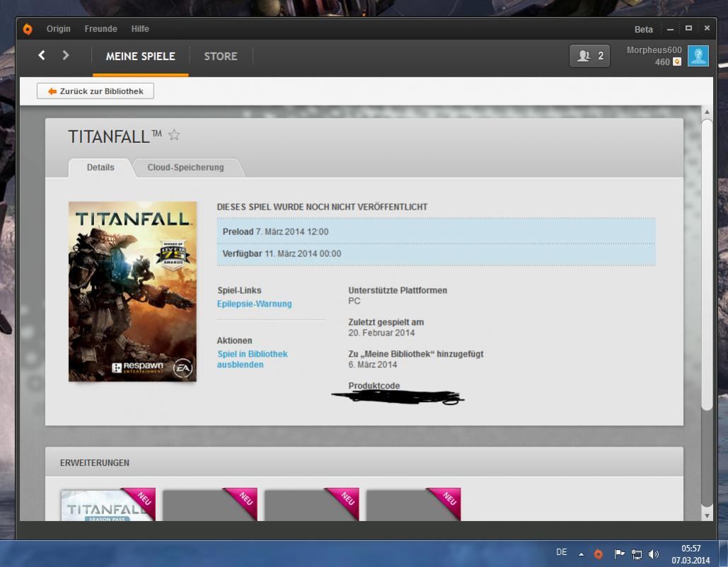Go forward with the right arrow

[x=66, y=55]
